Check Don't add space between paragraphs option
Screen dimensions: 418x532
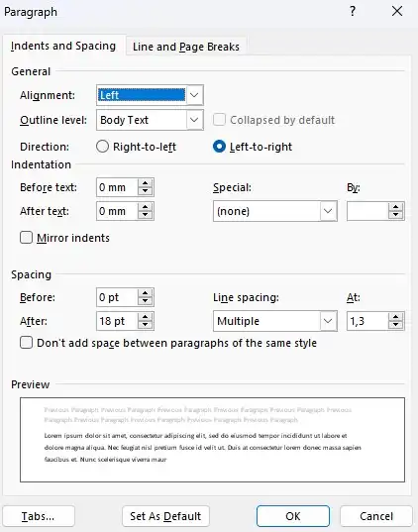[x=26, y=343]
